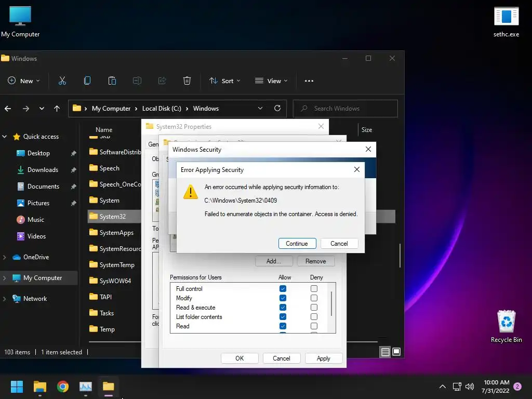Click the Size column header
The width and height of the screenshot is (532, 399).
(x=366, y=130)
